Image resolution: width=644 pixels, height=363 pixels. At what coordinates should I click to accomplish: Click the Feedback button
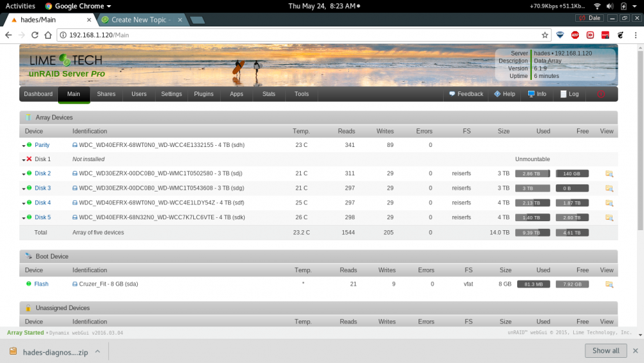466,94
